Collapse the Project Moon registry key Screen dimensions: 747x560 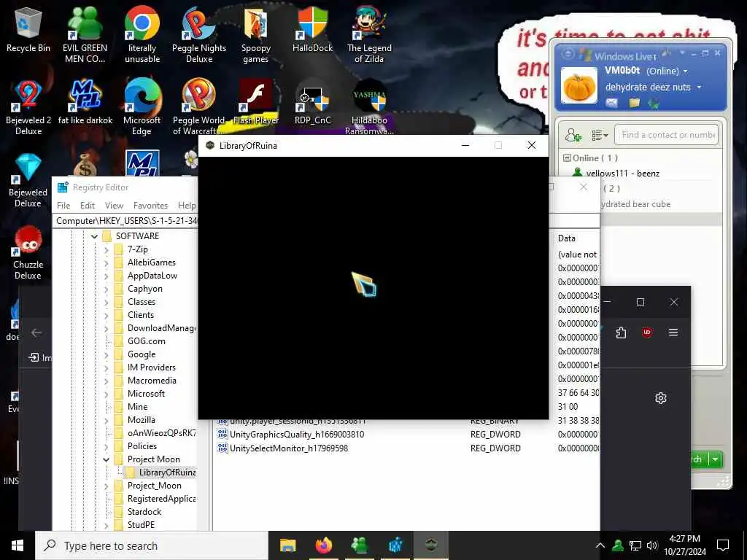(x=107, y=459)
